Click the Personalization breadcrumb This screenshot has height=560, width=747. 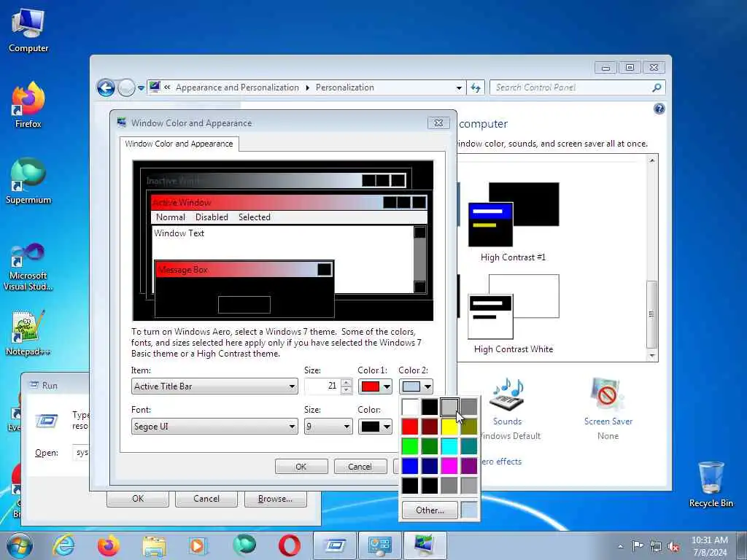point(345,87)
